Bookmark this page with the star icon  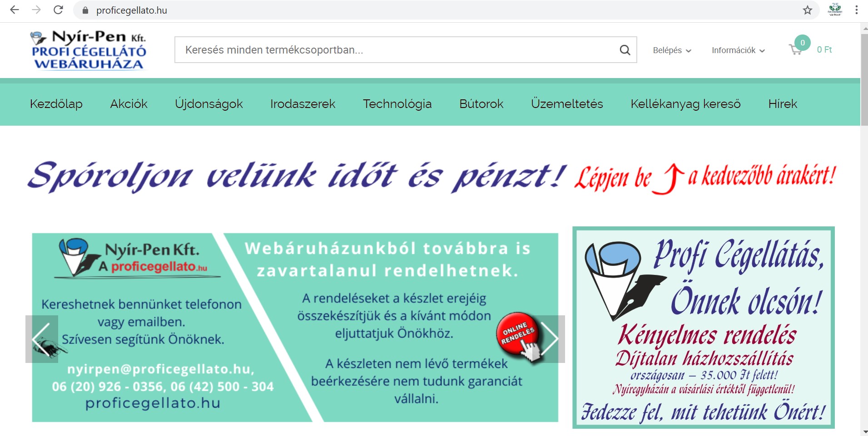point(807,10)
